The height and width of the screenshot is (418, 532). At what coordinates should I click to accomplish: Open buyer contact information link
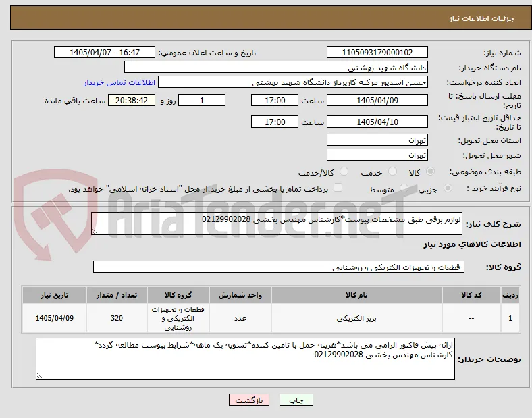click(119, 82)
